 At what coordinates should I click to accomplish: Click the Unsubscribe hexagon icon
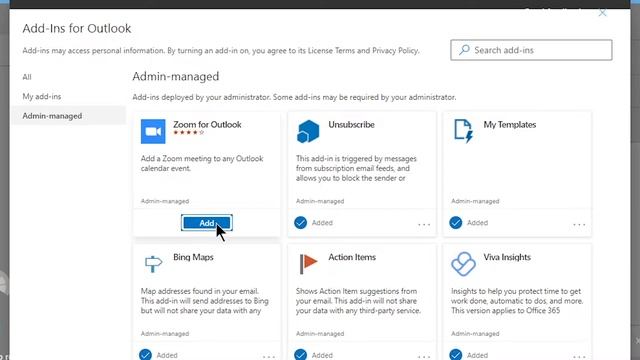[308, 131]
